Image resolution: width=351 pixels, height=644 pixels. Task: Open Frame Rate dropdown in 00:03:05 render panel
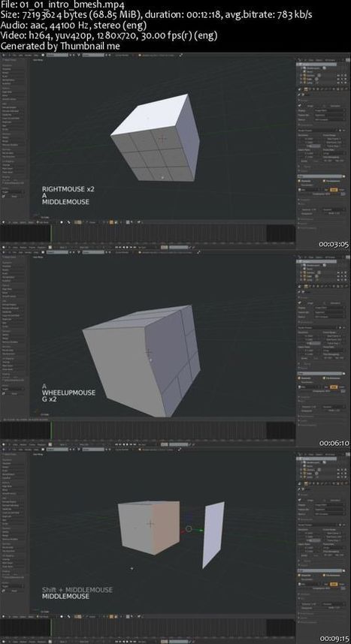click(x=334, y=154)
